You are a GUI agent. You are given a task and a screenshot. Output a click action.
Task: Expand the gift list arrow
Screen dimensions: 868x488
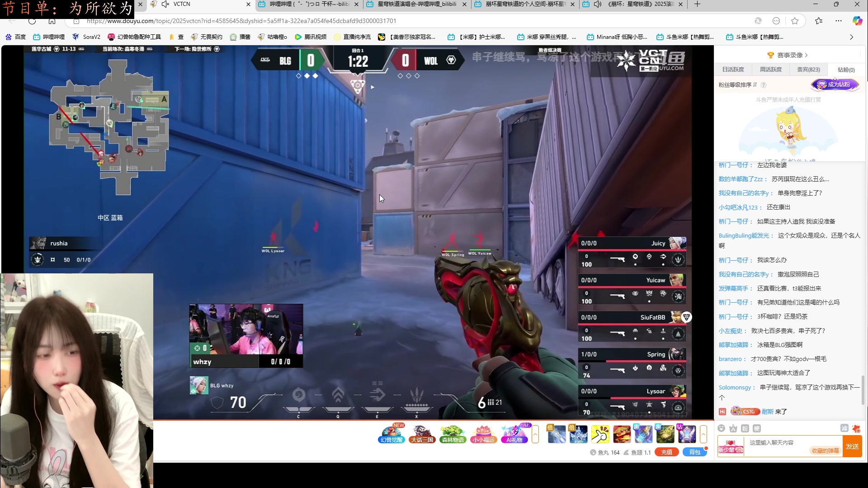703,434
